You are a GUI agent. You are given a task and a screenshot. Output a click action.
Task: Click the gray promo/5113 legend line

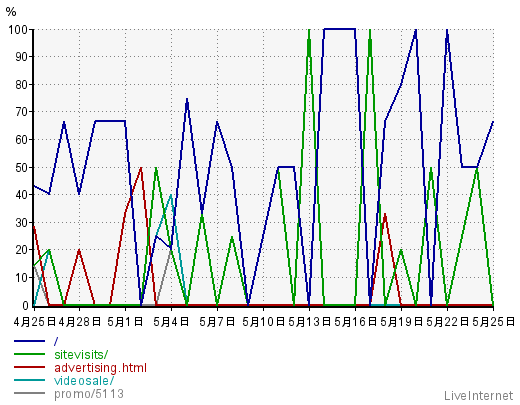click(29, 393)
